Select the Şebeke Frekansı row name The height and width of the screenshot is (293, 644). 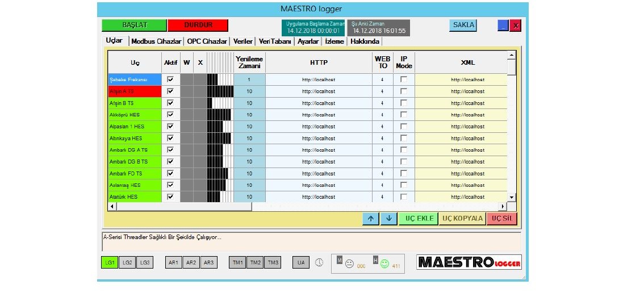(134, 79)
